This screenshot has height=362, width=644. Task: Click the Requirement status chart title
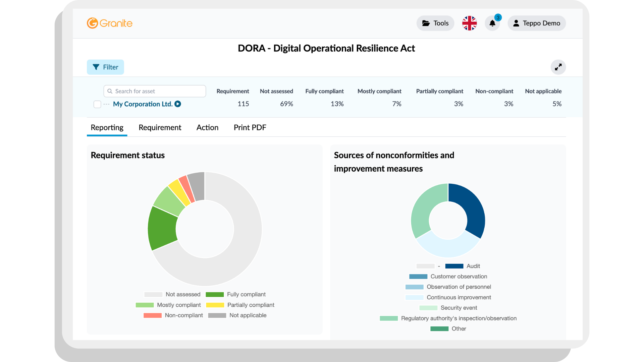tap(128, 155)
